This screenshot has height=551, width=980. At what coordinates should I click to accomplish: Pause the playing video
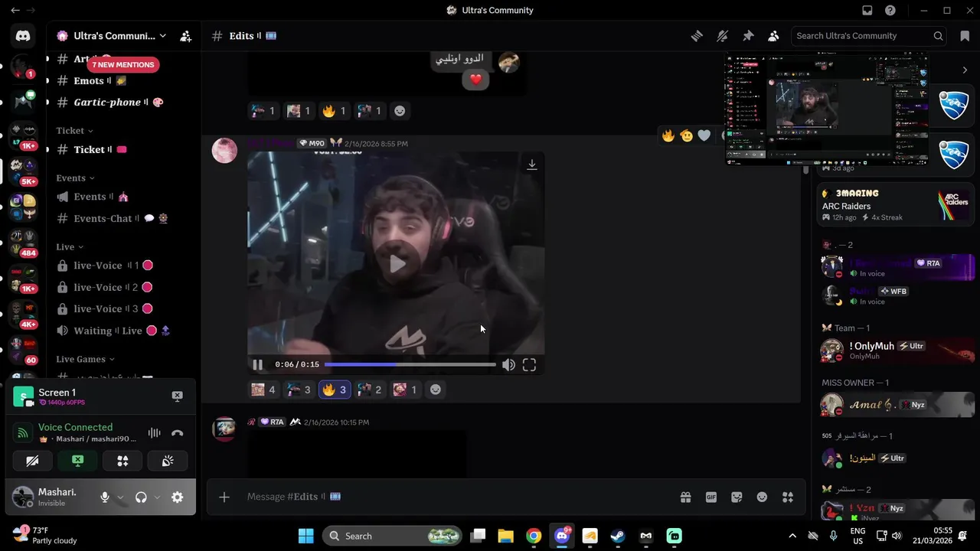(x=258, y=365)
